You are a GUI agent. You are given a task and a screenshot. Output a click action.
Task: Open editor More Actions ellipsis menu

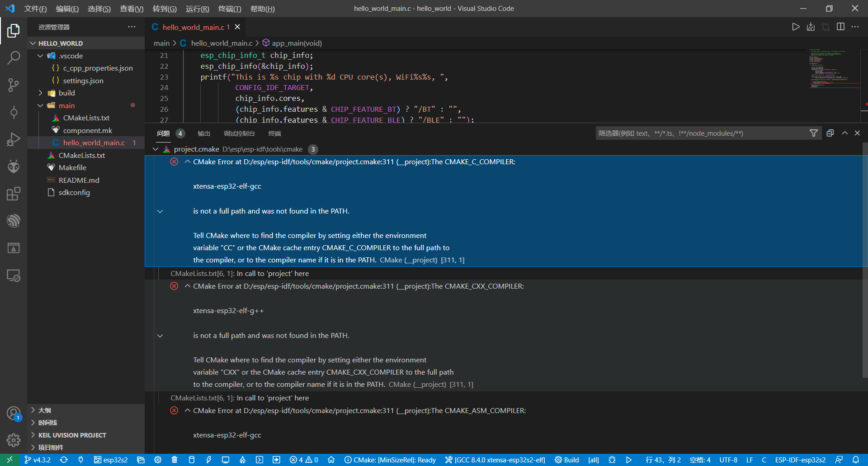pos(855,27)
